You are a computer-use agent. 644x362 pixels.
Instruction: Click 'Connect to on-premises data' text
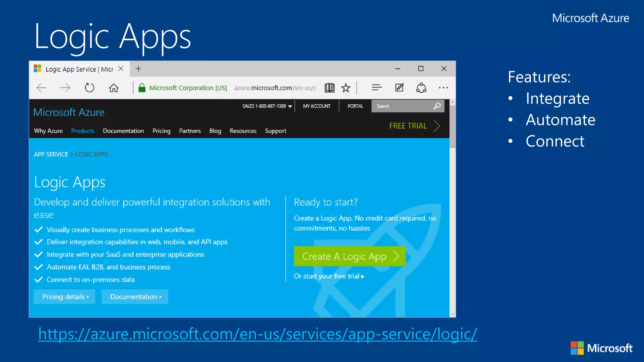click(x=91, y=279)
